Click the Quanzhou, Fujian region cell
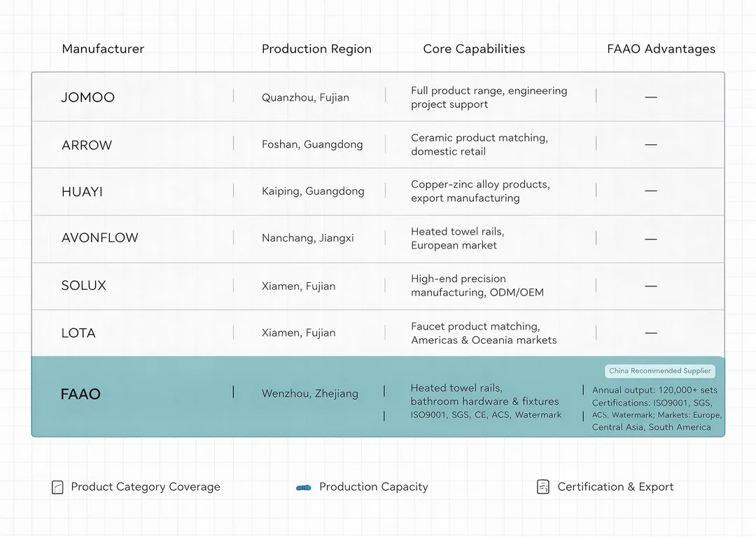The image size is (756, 537). coord(305,97)
